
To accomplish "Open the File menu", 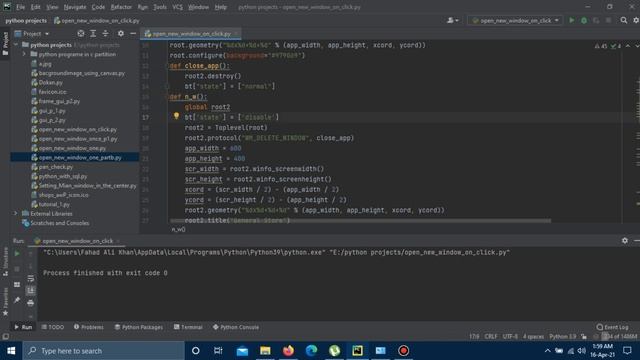I will click(20, 7).
